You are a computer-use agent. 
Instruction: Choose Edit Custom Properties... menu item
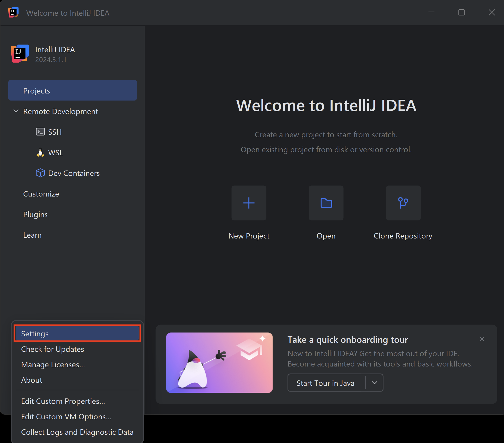77,401
